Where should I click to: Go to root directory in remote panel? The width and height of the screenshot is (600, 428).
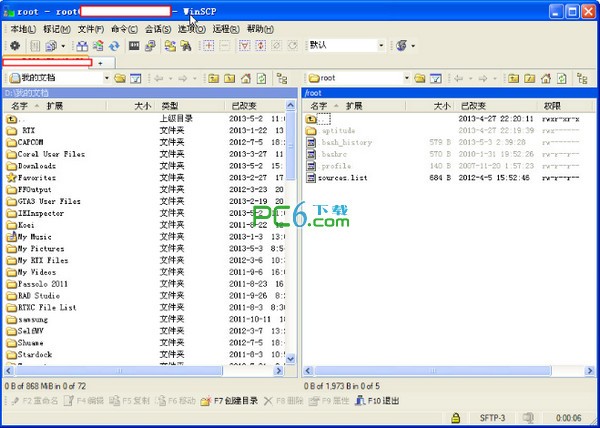529,78
